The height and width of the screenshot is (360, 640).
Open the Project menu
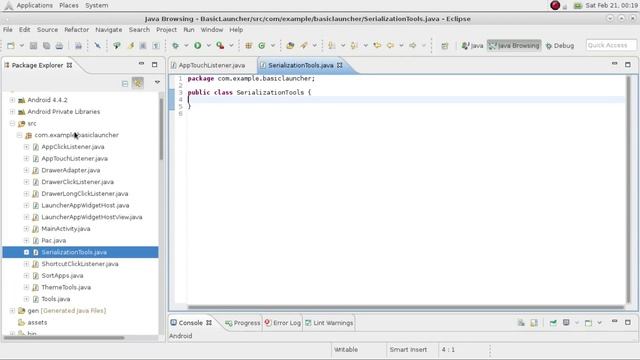[x=166, y=30]
